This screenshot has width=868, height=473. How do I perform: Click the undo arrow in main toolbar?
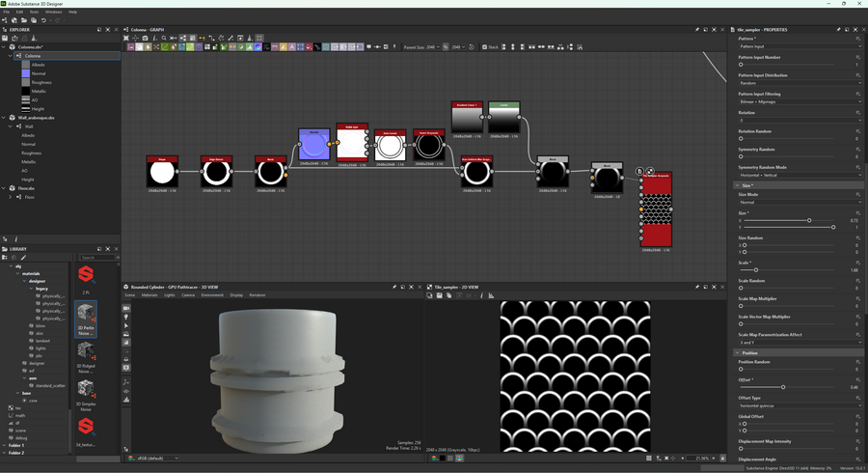click(43, 20)
